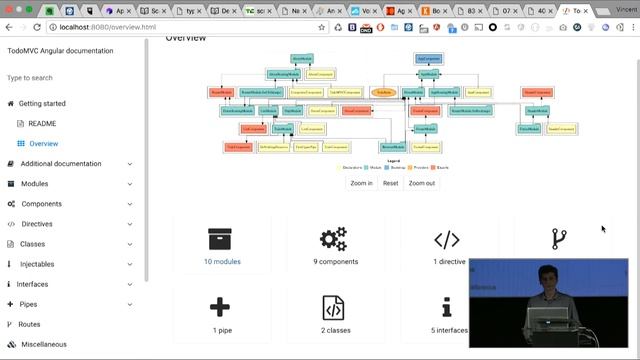Viewport: 640px width, 360px height.
Task: Open the 1 directive link
Action: (x=449, y=262)
